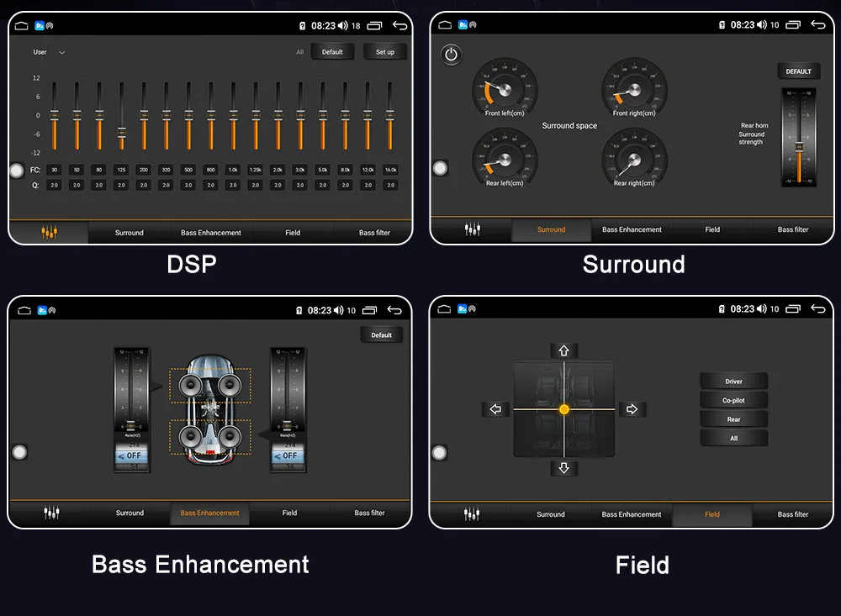Click the right arrow in Field panel
Viewport: 841px width, 616px height.
[632, 409]
